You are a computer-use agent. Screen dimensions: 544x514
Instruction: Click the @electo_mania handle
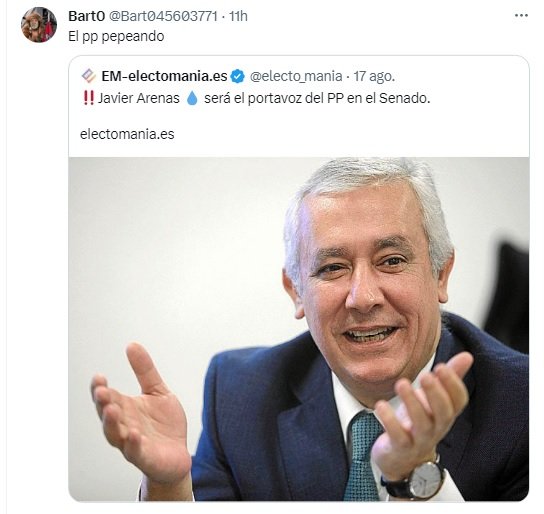[x=296, y=76]
